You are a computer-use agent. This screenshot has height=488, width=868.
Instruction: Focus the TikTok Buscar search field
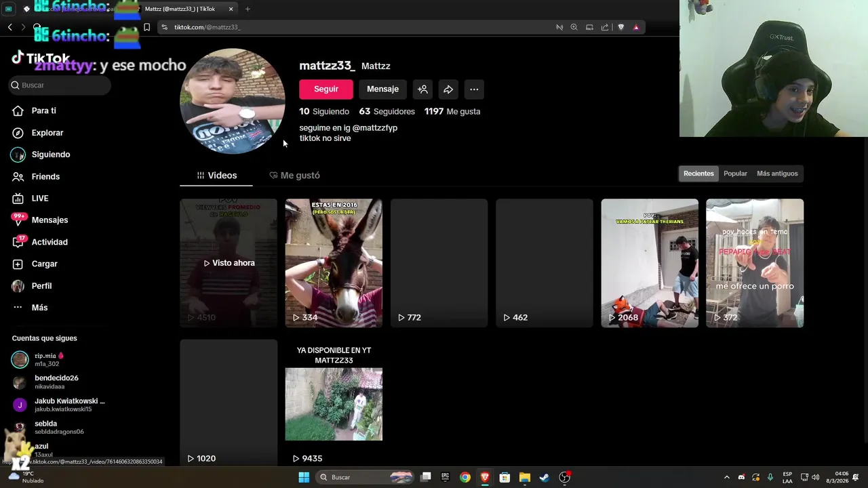60,85
